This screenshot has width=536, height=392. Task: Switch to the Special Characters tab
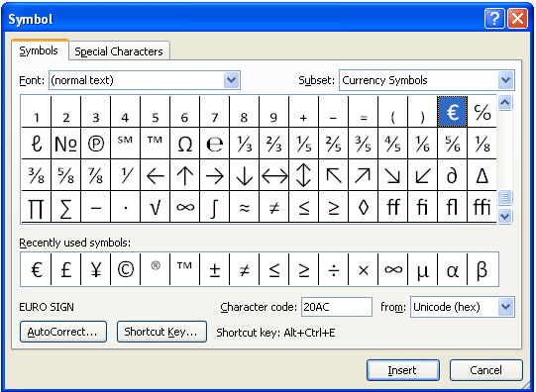point(119,51)
